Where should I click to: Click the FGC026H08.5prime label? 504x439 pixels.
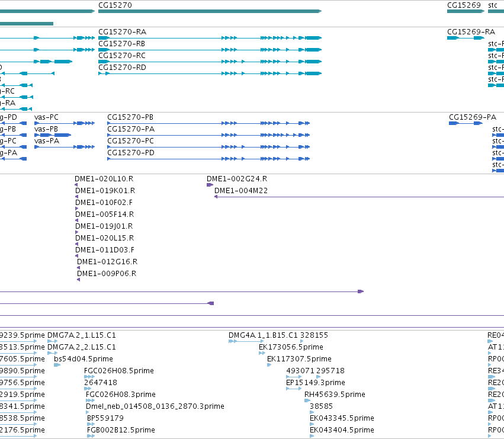pos(119,371)
